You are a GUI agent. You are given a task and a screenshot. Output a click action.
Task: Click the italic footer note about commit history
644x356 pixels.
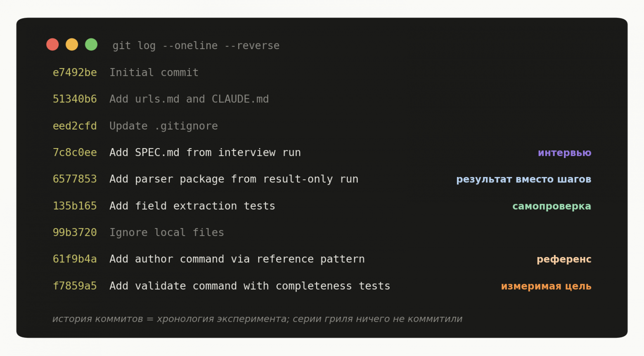click(257, 319)
